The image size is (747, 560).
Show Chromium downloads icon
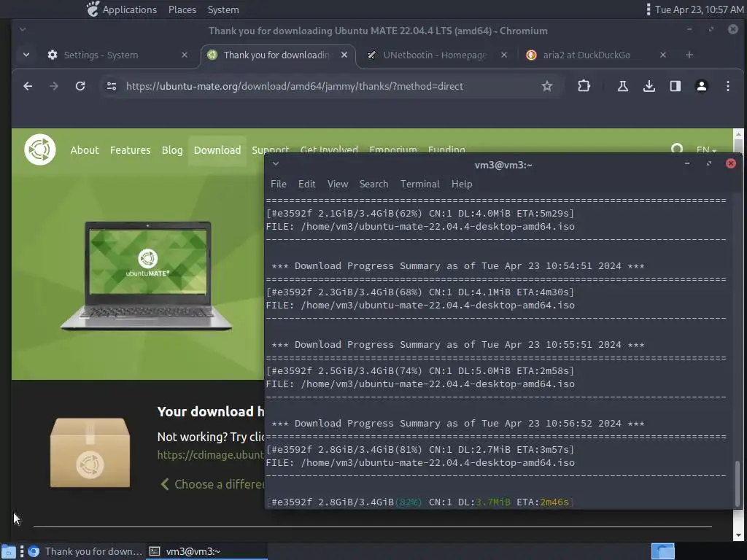649,86
